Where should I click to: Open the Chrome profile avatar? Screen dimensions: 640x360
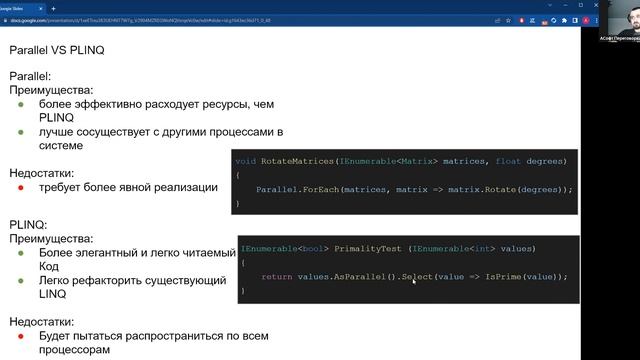586,20
